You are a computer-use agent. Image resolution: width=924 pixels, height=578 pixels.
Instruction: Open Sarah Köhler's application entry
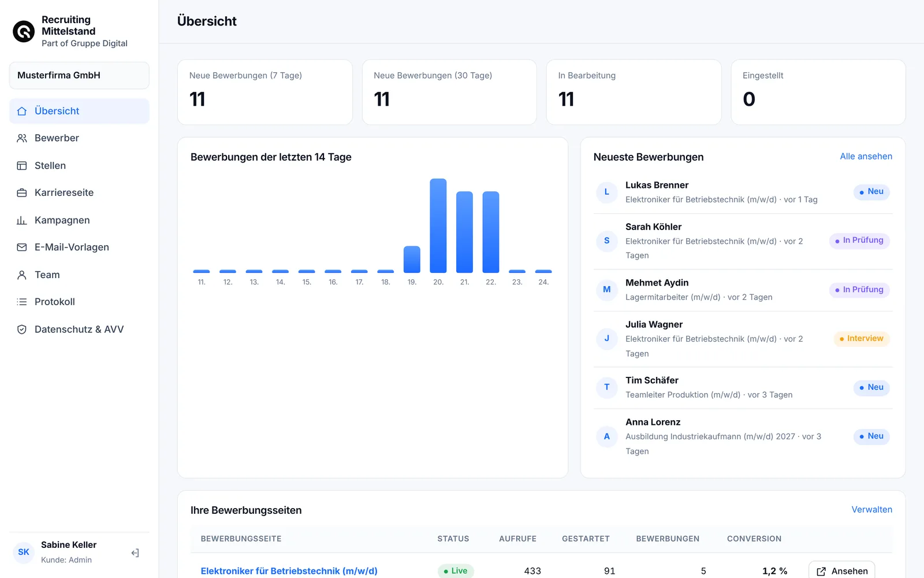click(x=743, y=241)
